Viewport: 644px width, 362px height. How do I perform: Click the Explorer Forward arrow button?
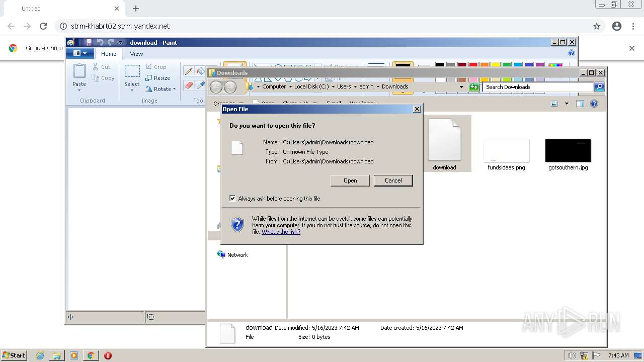(x=230, y=87)
